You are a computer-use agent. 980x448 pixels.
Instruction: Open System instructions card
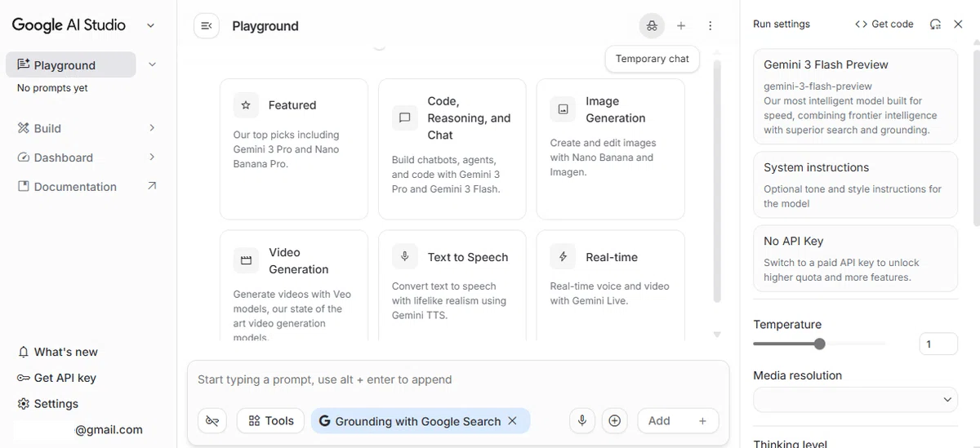tap(855, 185)
